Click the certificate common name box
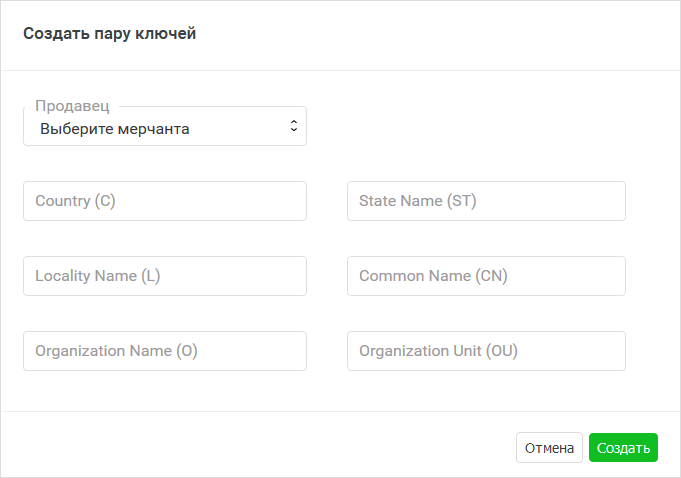The width and height of the screenshot is (681, 478). tap(486, 276)
